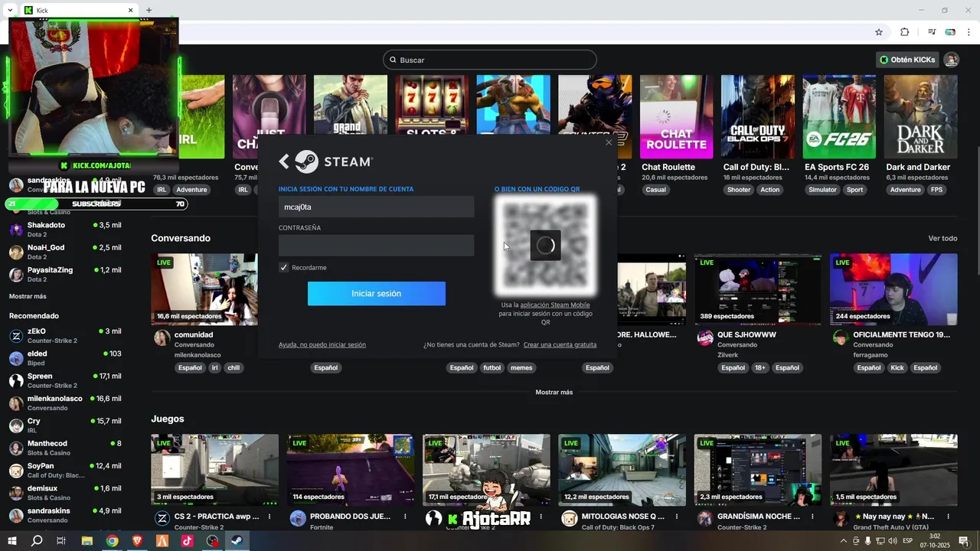Select the memes tag
This screenshot has width=980, height=551.
[521, 368]
